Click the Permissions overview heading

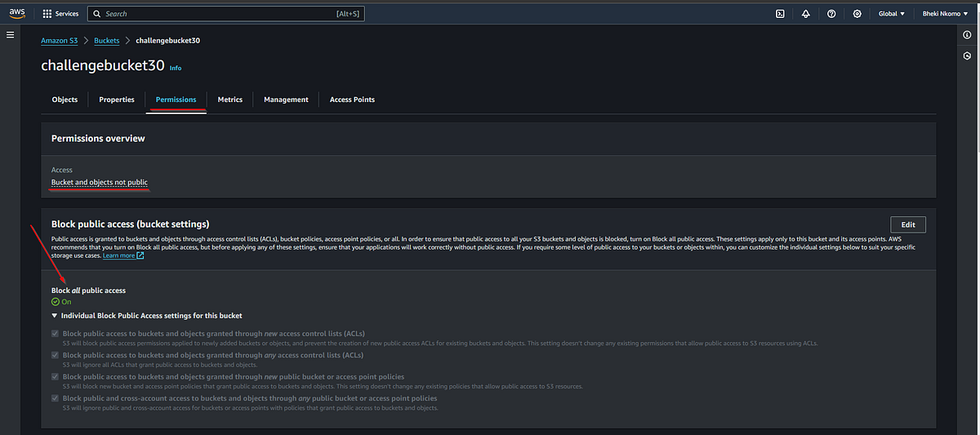point(98,139)
